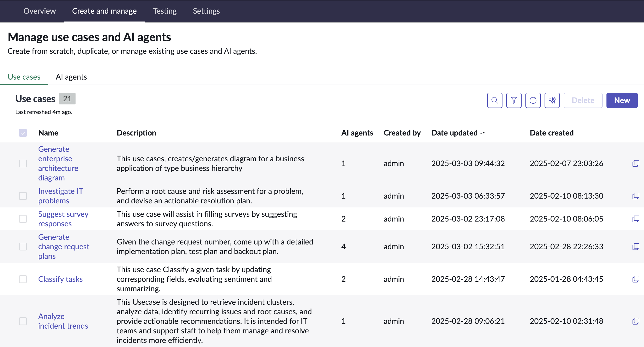Viewport: 644px width, 347px height.
Task: Check the Analyze incident trends row
Action: click(x=23, y=321)
